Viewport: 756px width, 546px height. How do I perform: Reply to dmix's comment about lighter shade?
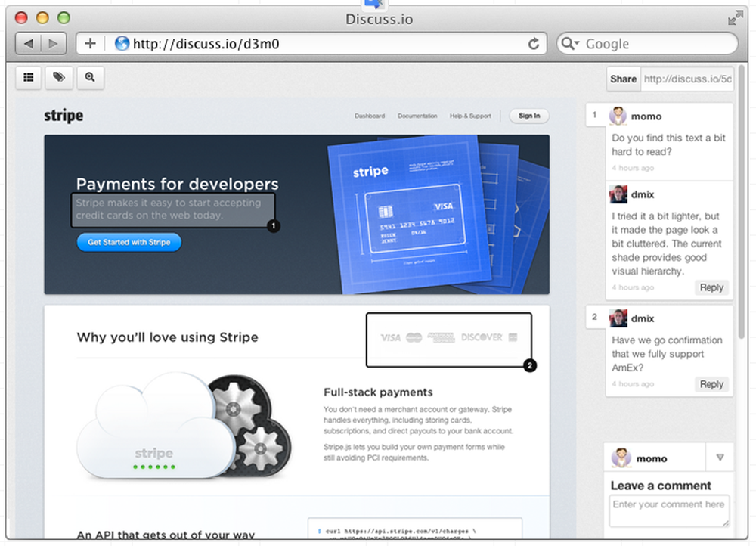tap(711, 287)
